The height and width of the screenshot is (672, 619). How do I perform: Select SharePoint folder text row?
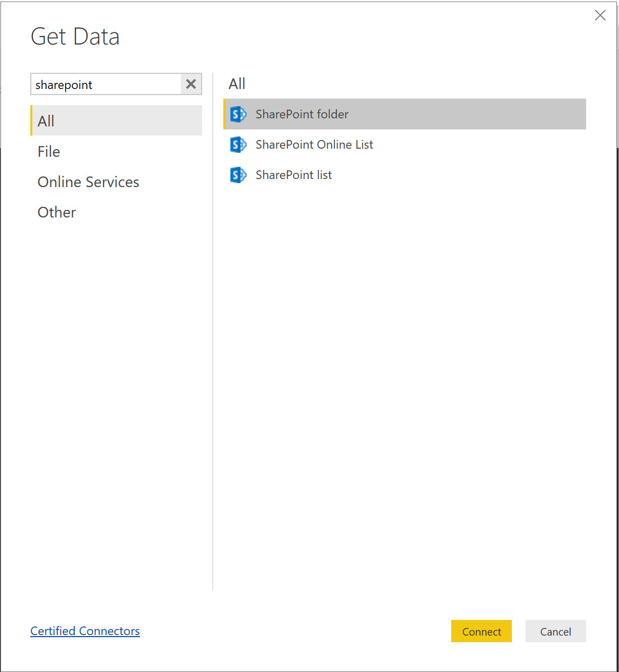405,114
